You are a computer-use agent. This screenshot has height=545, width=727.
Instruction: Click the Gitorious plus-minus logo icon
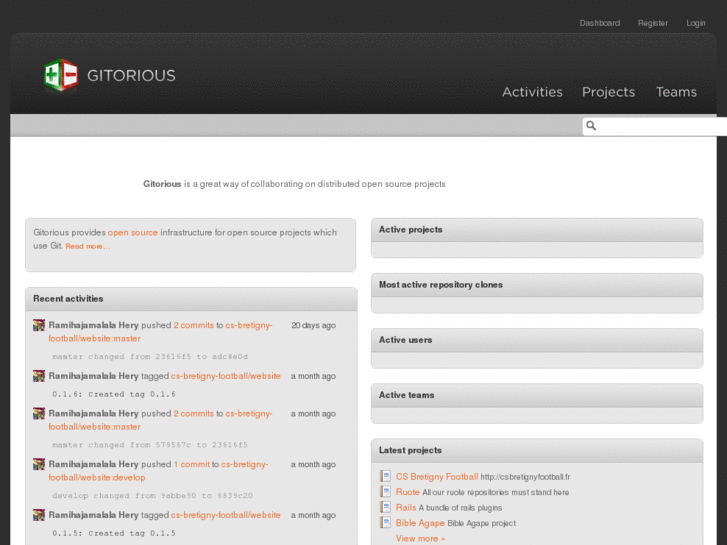coord(61,75)
